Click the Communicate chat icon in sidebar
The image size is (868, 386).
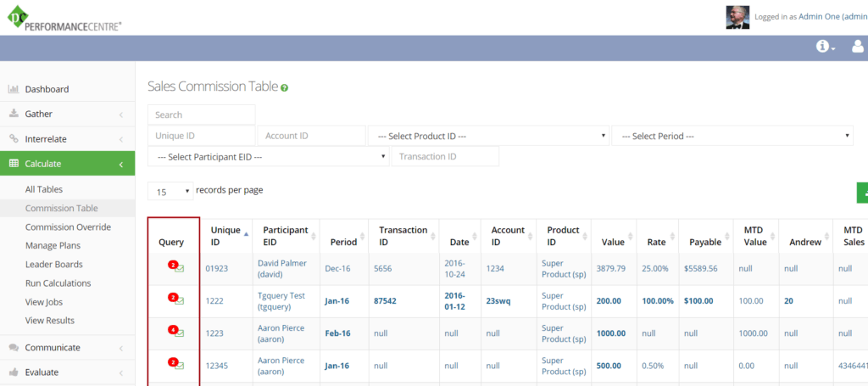click(14, 347)
